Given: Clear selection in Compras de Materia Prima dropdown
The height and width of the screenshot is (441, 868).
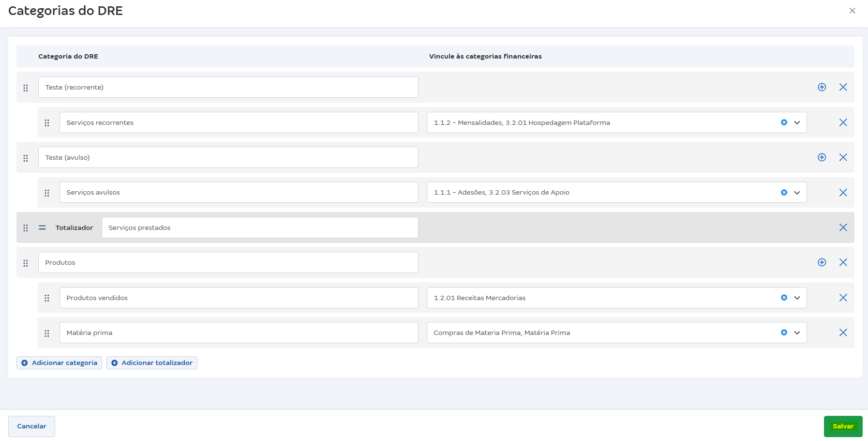Looking at the screenshot, I should click(x=784, y=333).
